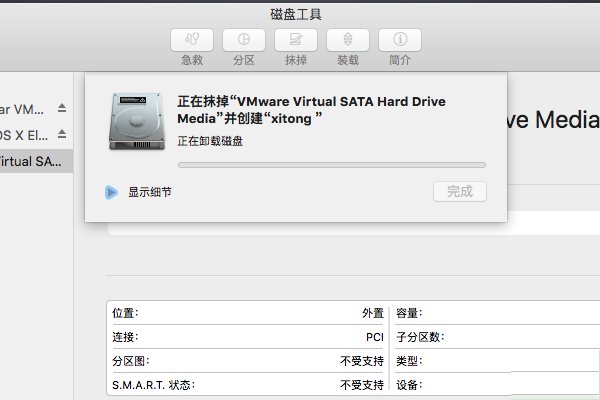Click the 类型 label
This screenshot has width=600, height=400.
point(409,361)
